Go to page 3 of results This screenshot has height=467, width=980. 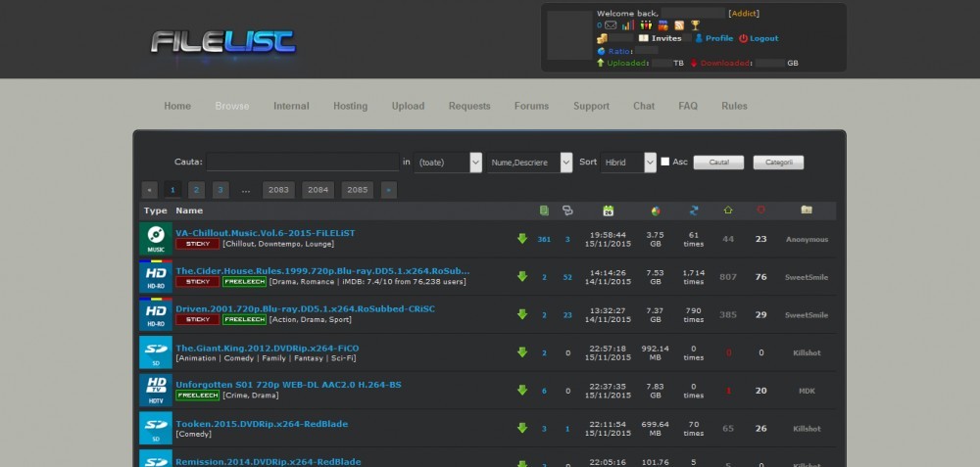[220, 190]
